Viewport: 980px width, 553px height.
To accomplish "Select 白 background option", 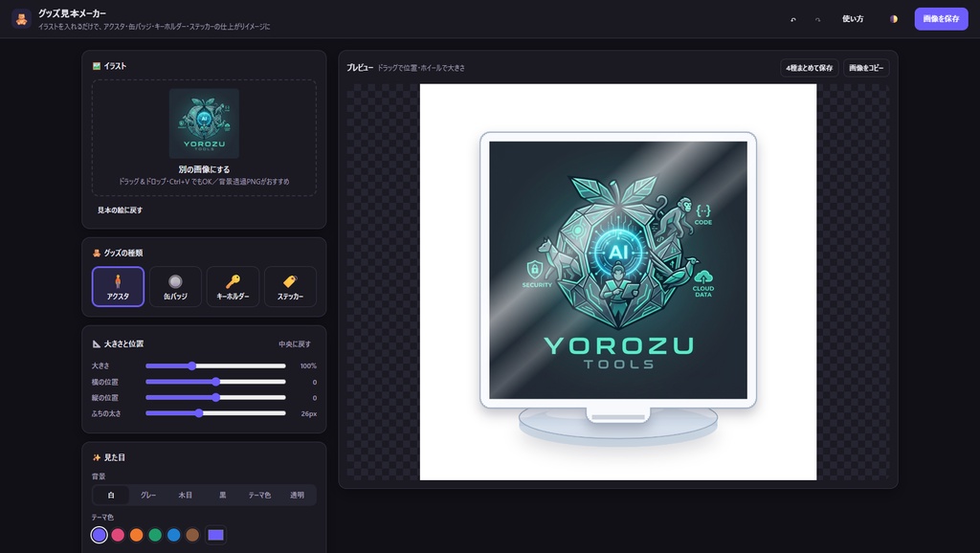I will [x=111, y=495].
